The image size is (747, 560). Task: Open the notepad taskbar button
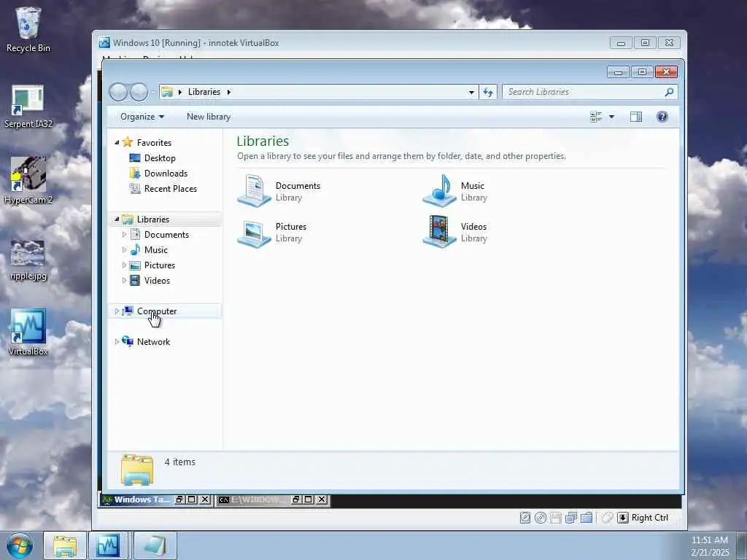pos(155,545)
